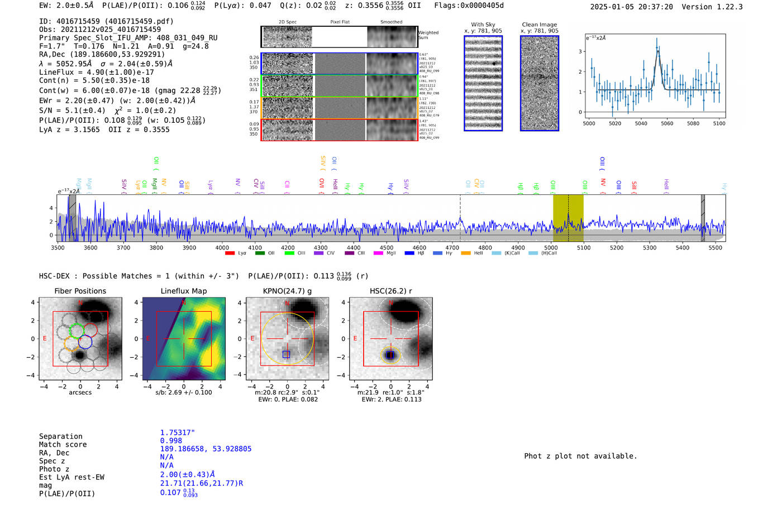782x532 pixels.
Task: Click the "P(Lyα): 0.047" header value
Action: pyautogui.click(x=243, y=6)
